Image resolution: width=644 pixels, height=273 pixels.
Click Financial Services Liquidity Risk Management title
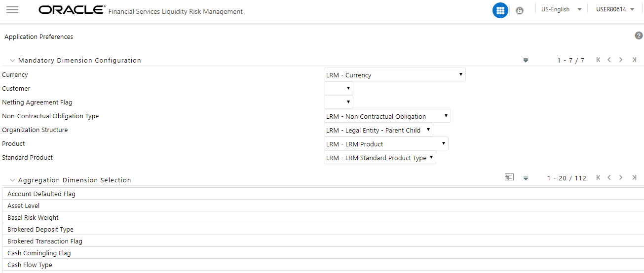(x=175, y=11)
